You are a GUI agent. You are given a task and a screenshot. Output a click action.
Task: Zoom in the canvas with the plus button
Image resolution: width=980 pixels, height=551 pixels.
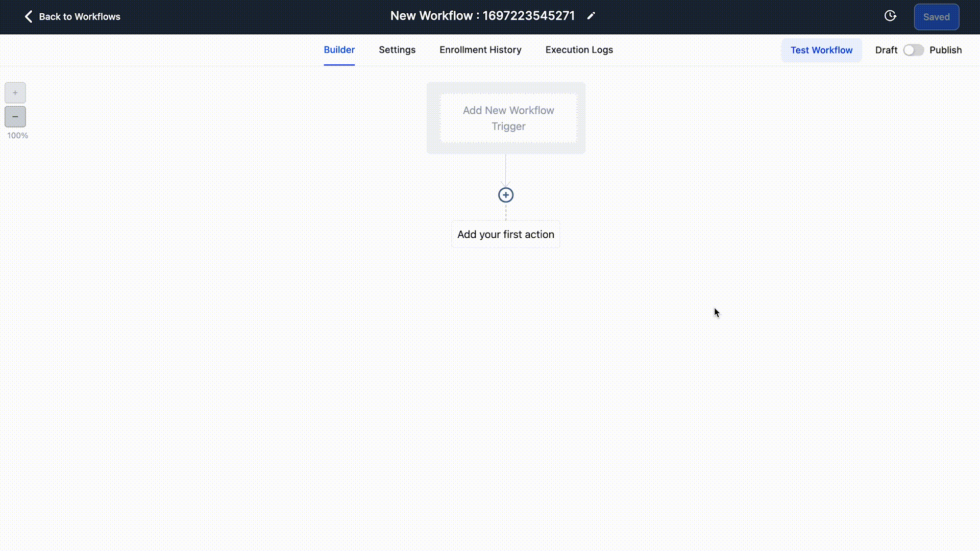click(15, 93)
